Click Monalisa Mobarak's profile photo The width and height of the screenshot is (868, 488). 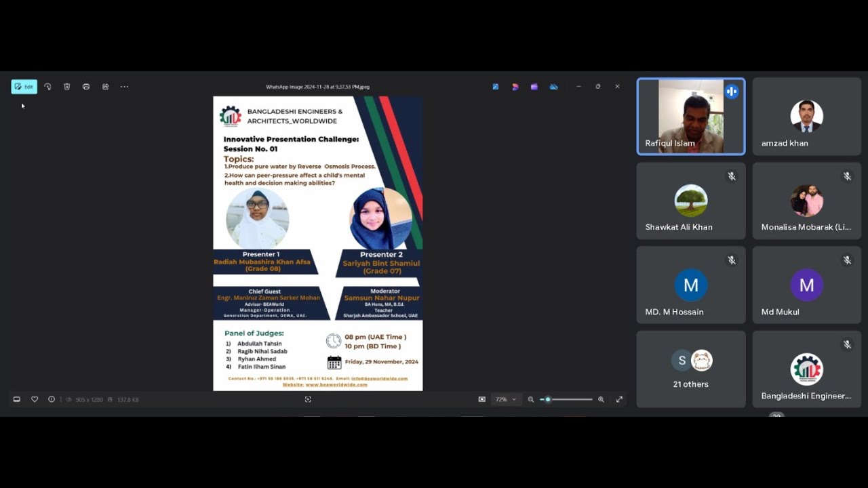pos(807,201)
